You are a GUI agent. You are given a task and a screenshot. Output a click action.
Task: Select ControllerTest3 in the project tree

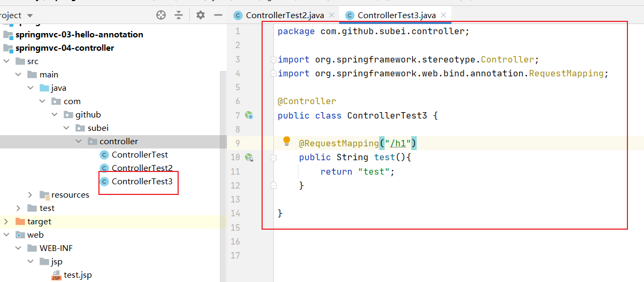tap(142, 182)
